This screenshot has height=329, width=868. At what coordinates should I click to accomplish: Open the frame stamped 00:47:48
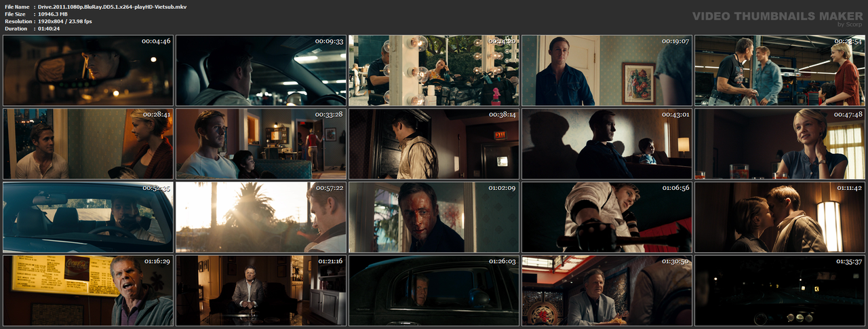point(780,144)
